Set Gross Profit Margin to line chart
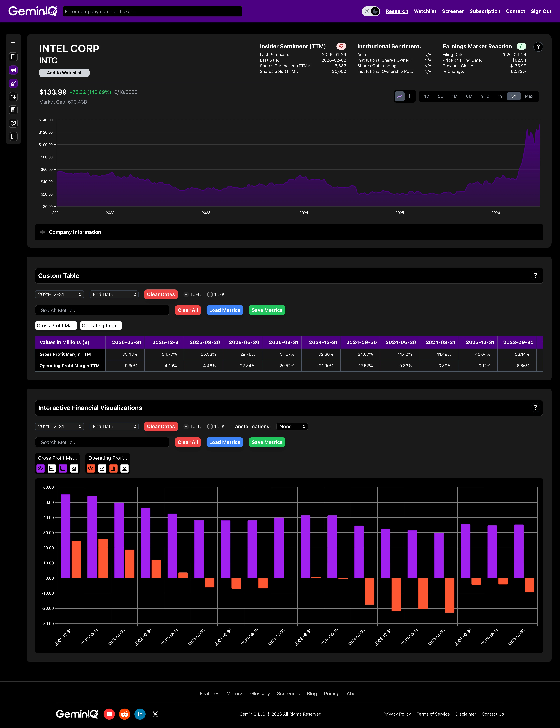 coord(52,468)
